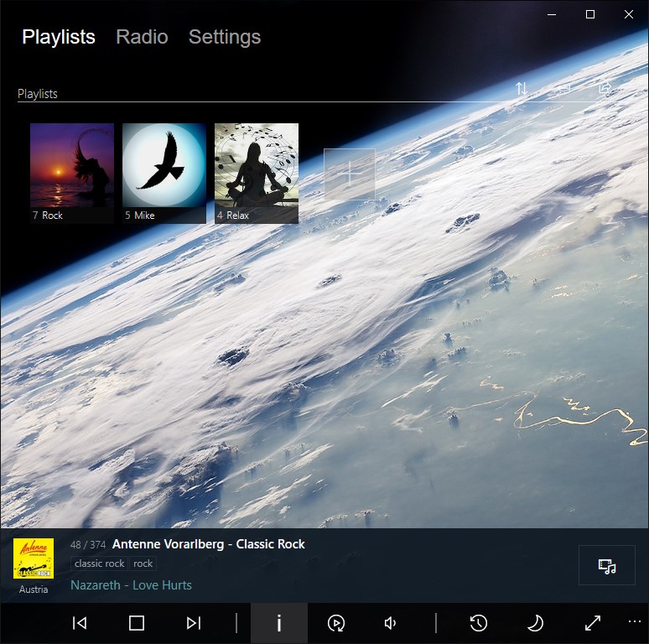Viewport: 649px width, 644px height.
Task: Open the volume speaker control
Action: coord(391,623)
